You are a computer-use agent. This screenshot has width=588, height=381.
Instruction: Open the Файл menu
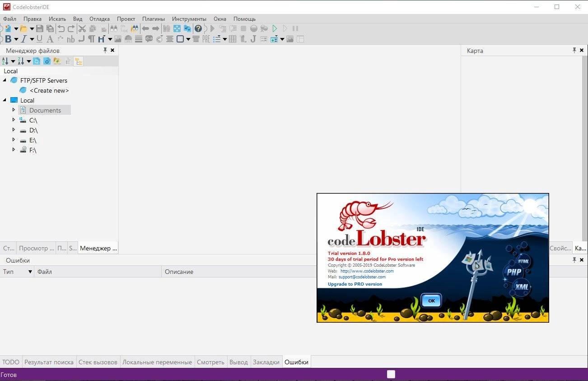coord(9,19)
